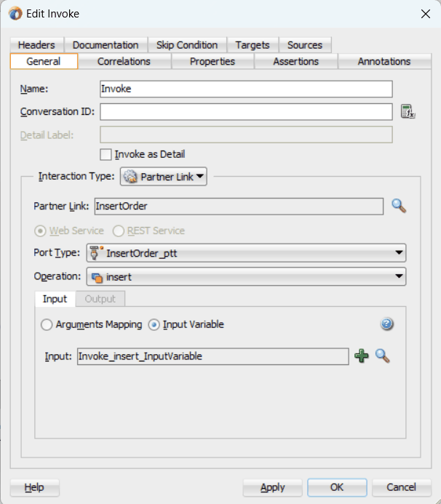Viewport: 441px width, 504px height.
Task: Browse input variables with the magnifier icon
Action: tap(383, 356)
